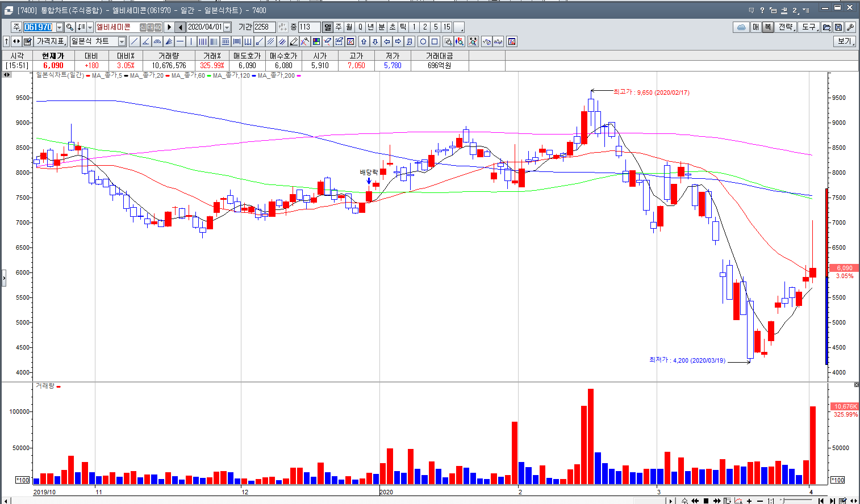This screenshot has height=504, width=860.
Task: Click the 1:1 zoom reset button
Action: click(771, 501)
